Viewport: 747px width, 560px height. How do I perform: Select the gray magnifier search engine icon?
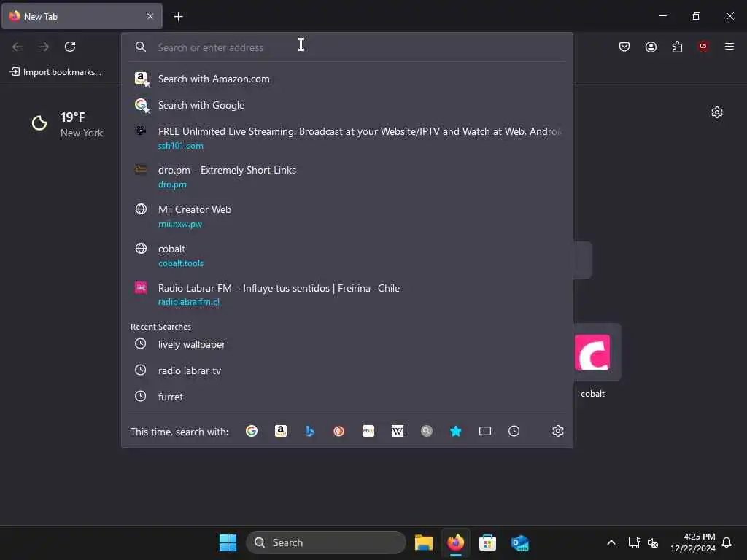point(426,431)
